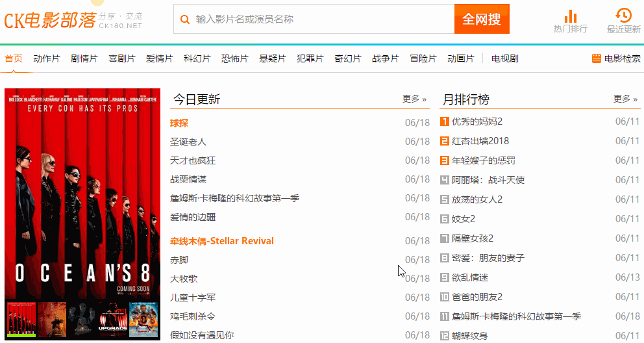644x343 pixels.
Task: Click the 全网搜 search button
Action: tap(482, 19)
